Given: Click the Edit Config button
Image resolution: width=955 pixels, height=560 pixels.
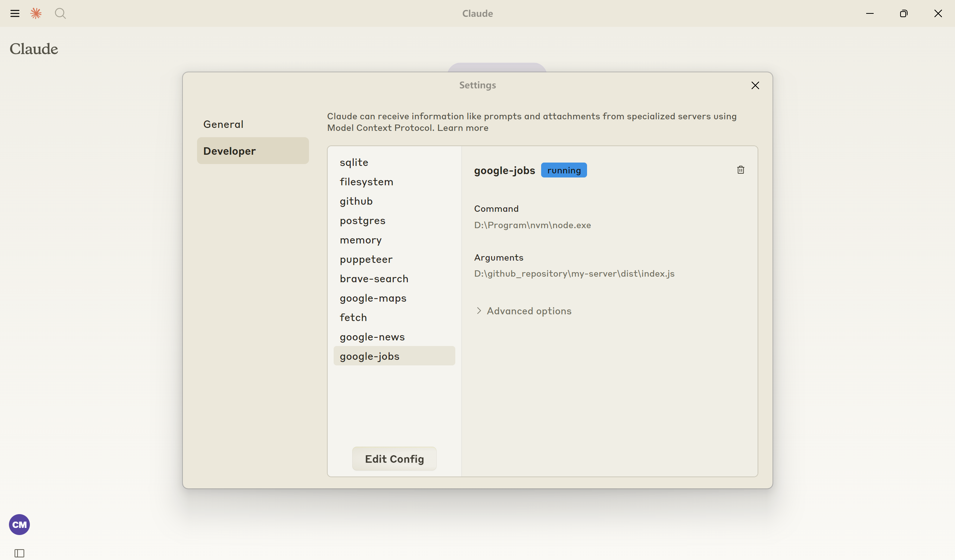Looking at the screenshot, I should [394, 459].
